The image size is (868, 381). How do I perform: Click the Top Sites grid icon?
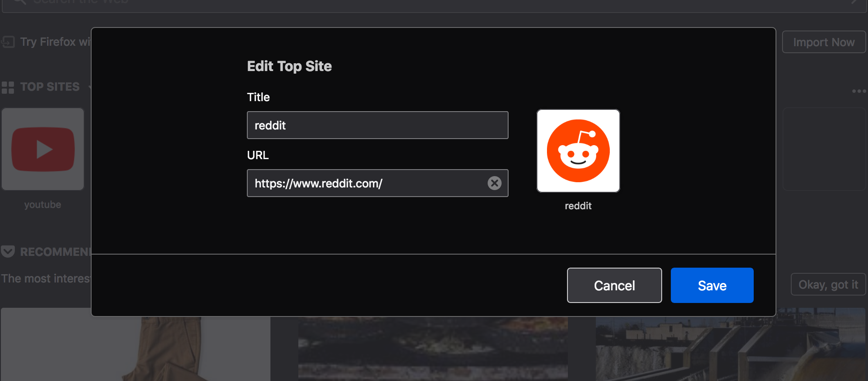[x=8, y=87]
